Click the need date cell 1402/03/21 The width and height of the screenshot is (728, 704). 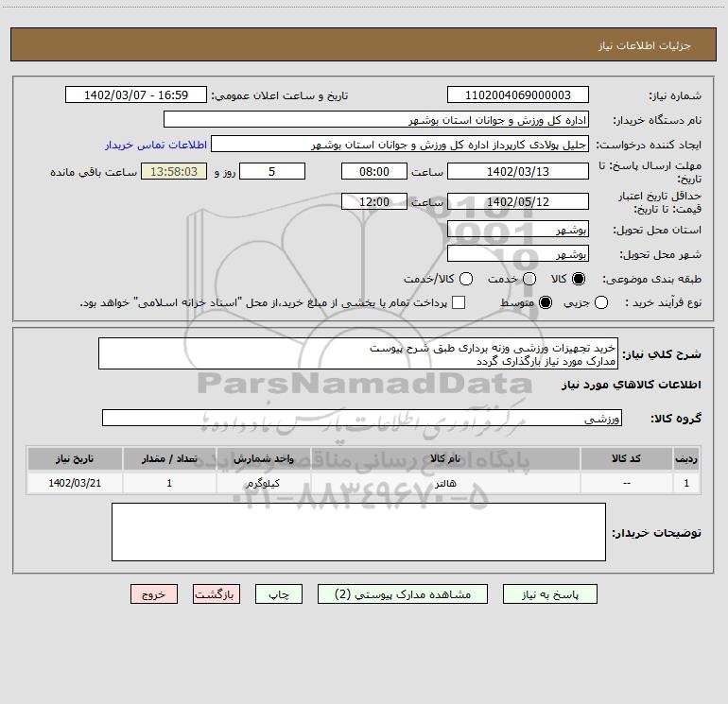tap(75, 484)
